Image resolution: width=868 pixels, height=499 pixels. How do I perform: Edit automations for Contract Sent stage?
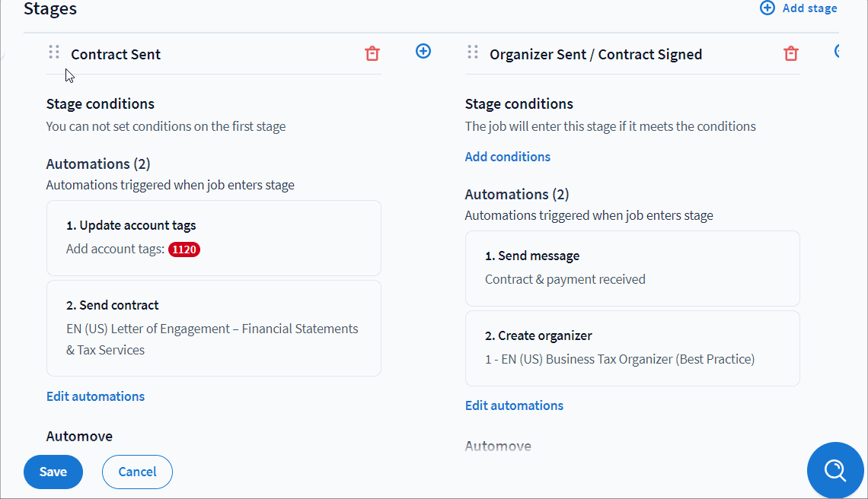pyautogui.click(x=95, y=396)
